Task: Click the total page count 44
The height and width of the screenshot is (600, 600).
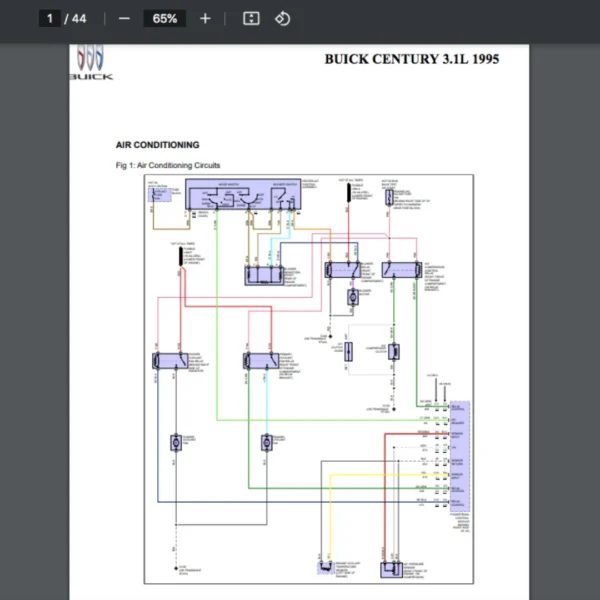Action: click(78, 18)
